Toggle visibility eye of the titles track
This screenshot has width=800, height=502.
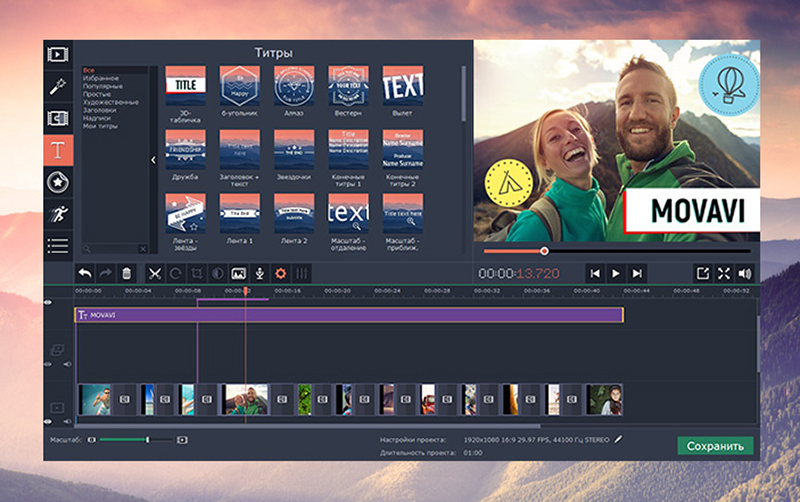(x=49, y=302)
